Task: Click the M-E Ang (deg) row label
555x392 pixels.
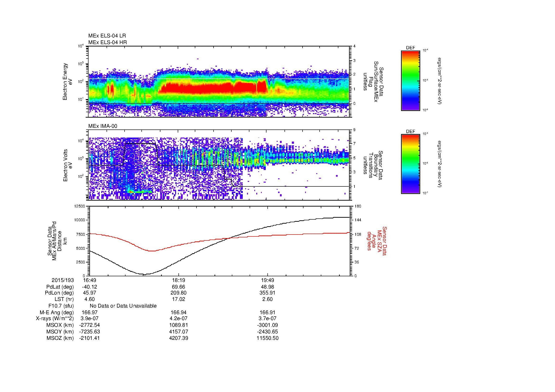Action: (56, 312)
